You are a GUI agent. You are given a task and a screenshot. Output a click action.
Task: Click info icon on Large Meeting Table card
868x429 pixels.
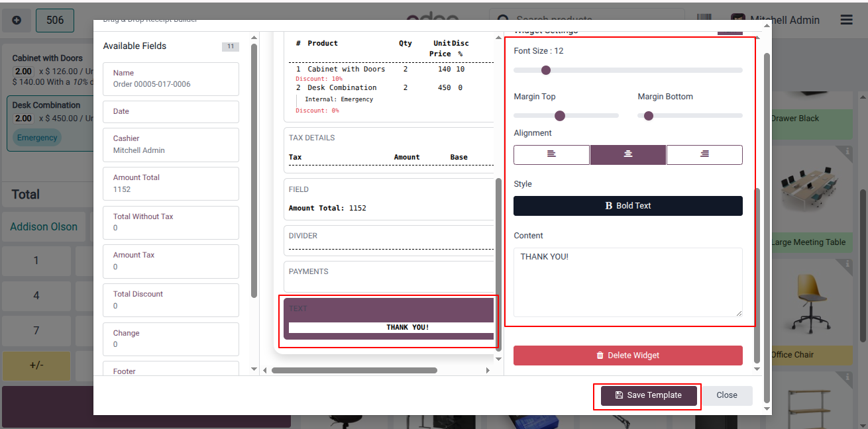point(847,151)
